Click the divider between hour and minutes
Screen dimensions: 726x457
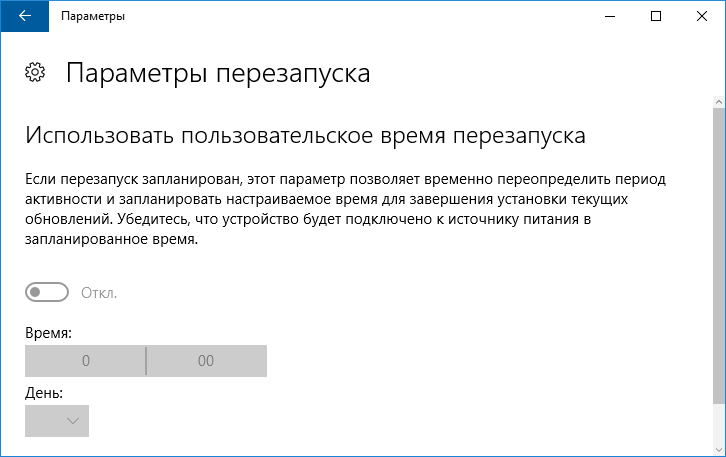coord(146,361)
